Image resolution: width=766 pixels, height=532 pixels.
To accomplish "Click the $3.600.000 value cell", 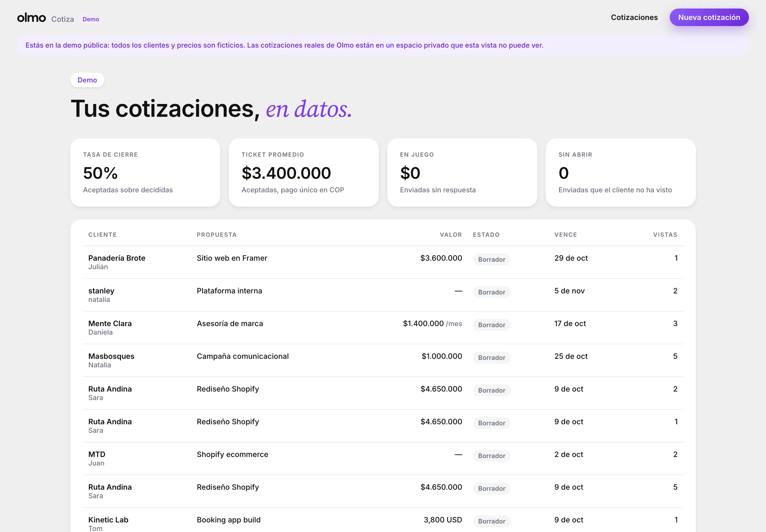I will (441, 258).
